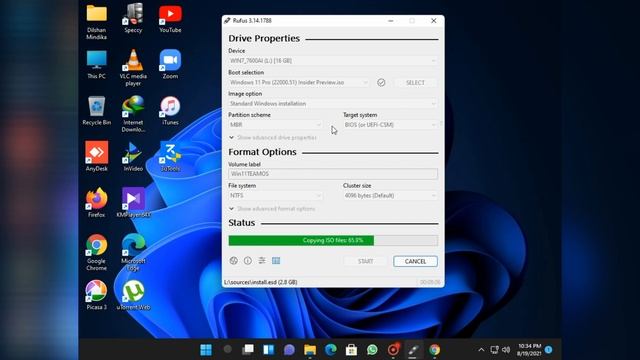Open the File system NTFS dropdown
The width and height of the screenshot is (640, 360).
coord(276,196)
